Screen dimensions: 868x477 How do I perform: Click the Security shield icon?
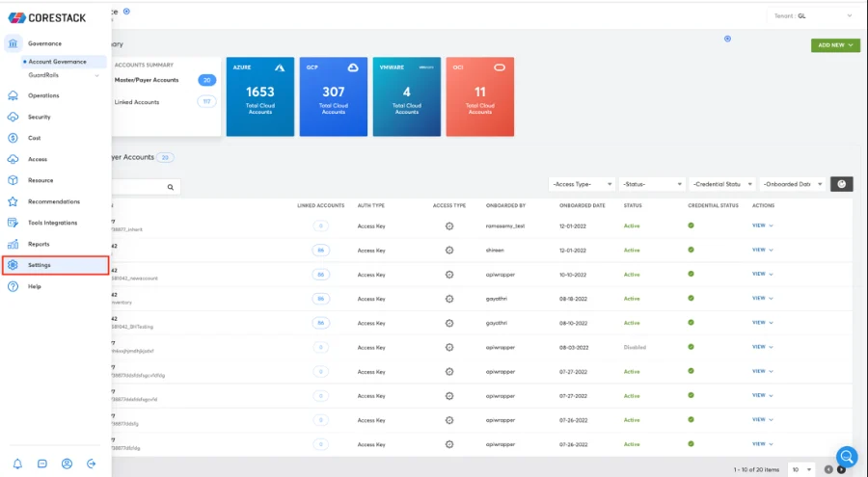coord(14,117)
